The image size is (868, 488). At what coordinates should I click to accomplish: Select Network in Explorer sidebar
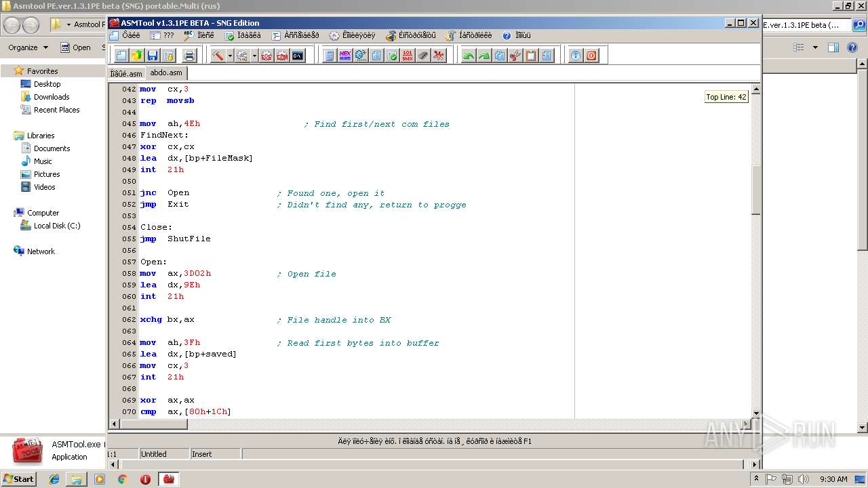tap(35, 251)
